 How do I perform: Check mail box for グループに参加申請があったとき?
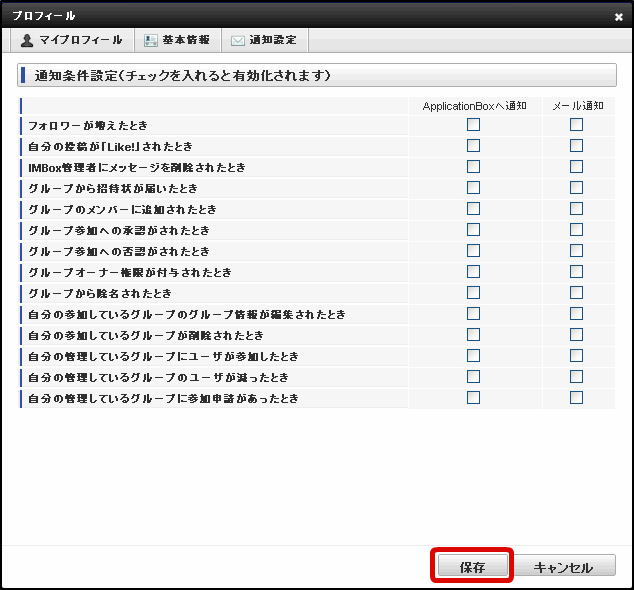pos(577,398)
